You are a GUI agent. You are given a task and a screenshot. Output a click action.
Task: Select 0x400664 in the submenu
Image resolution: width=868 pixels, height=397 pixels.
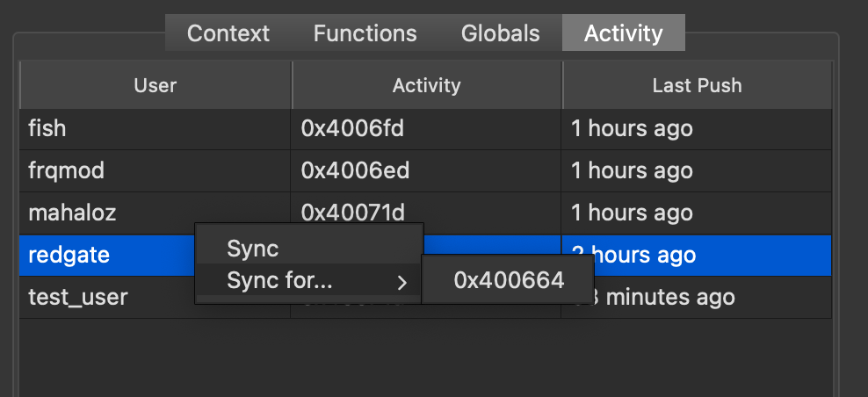click(509, 280)
